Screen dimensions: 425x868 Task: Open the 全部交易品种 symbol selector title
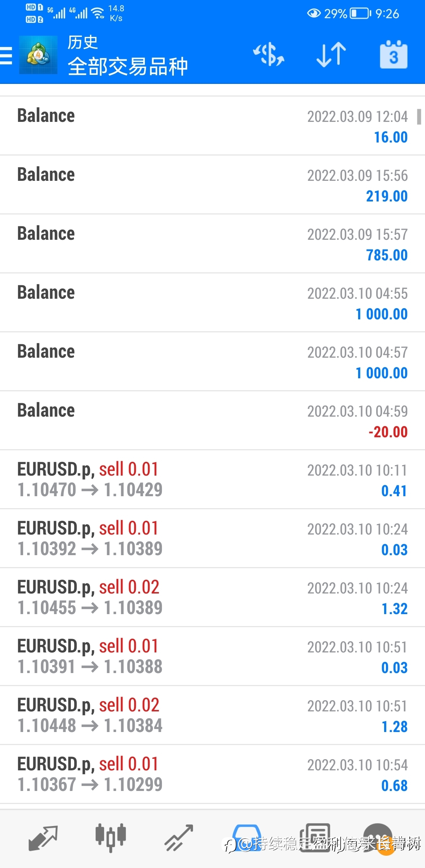(128, 67)
